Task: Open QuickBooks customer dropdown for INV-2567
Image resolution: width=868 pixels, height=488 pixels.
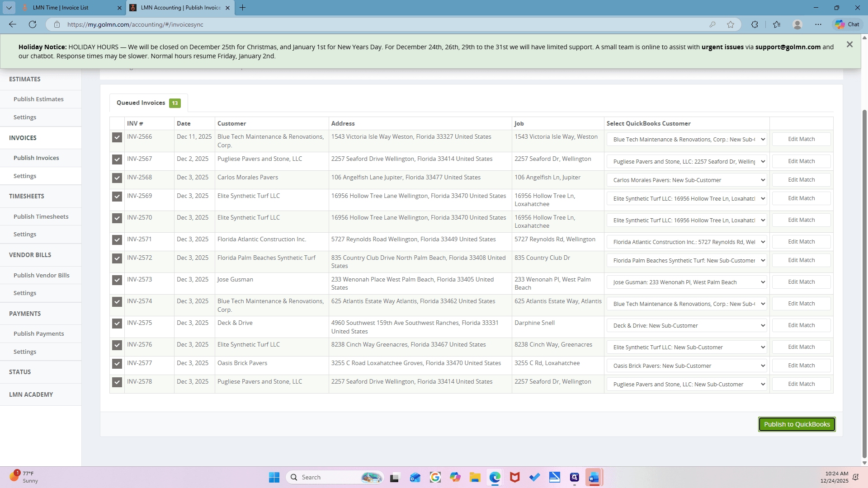Action: click(687, 161)
